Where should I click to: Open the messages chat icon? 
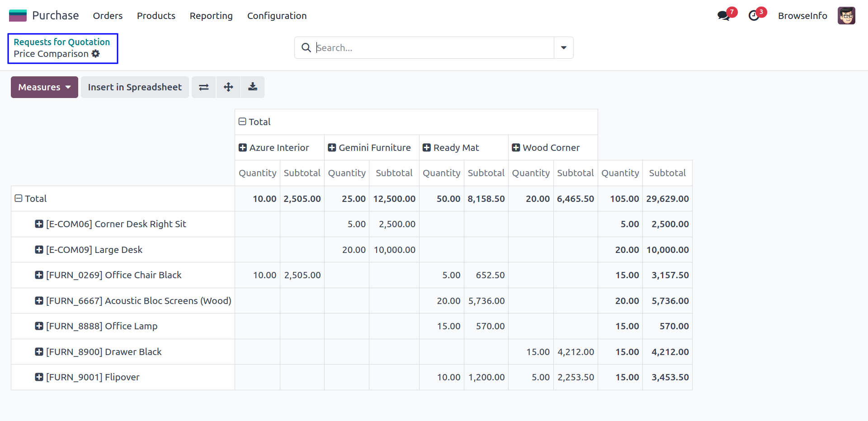[724, 16]
